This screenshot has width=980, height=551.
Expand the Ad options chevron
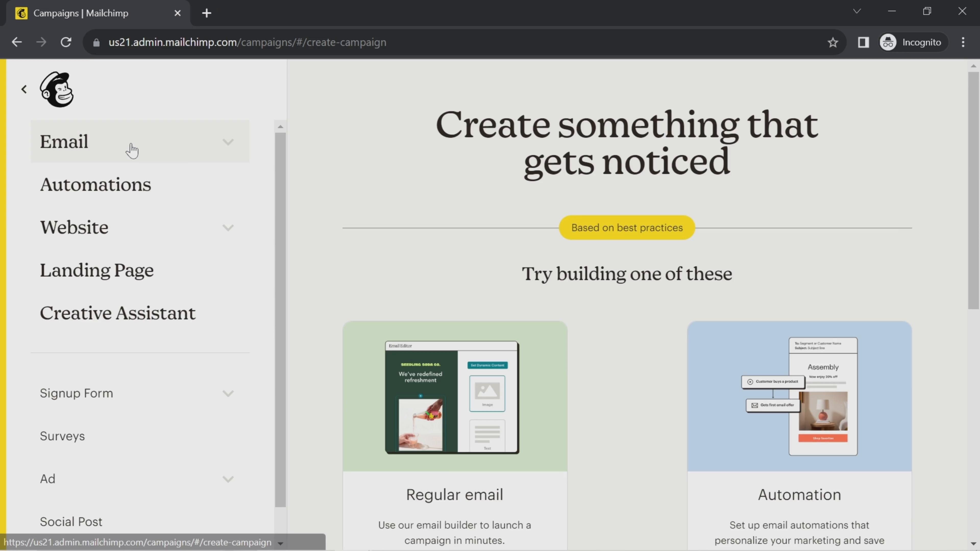[228, 479]
